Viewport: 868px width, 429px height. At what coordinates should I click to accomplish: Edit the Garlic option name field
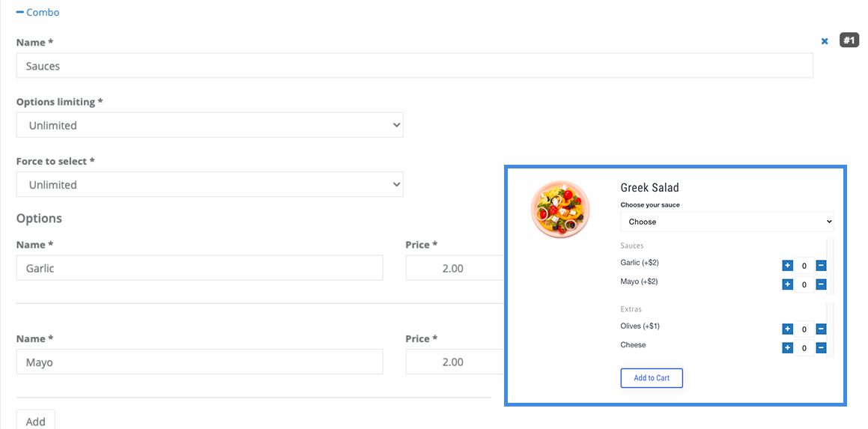(x=199, y=268)
